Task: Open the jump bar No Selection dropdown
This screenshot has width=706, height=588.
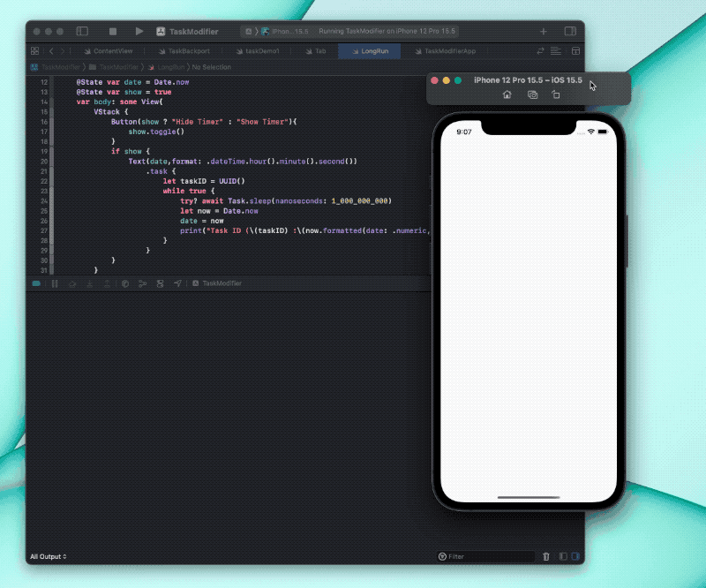Action: click(212, 66)
